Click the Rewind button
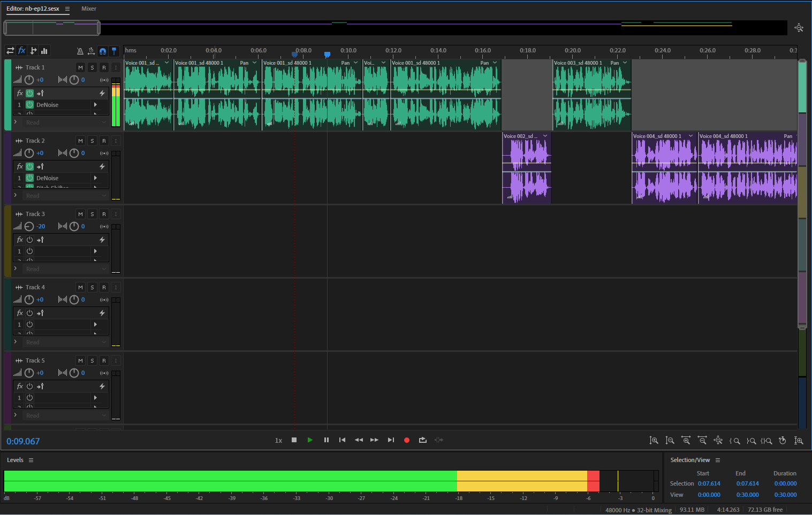Screen dimensions: 812x515 coord(359,440)
